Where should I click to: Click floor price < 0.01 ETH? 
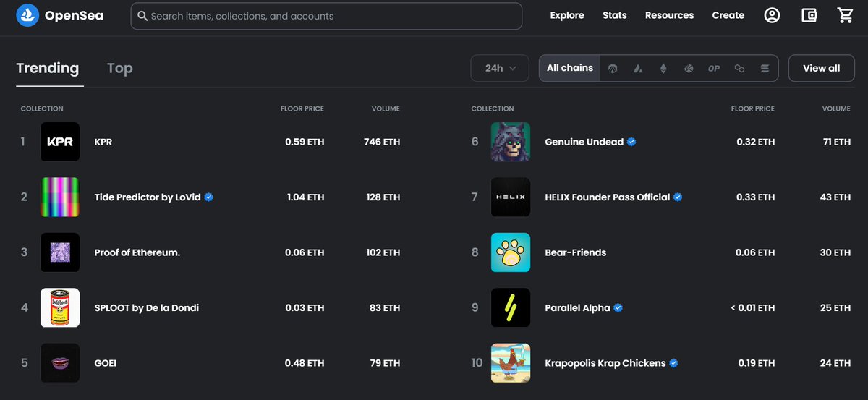[752, 307]
